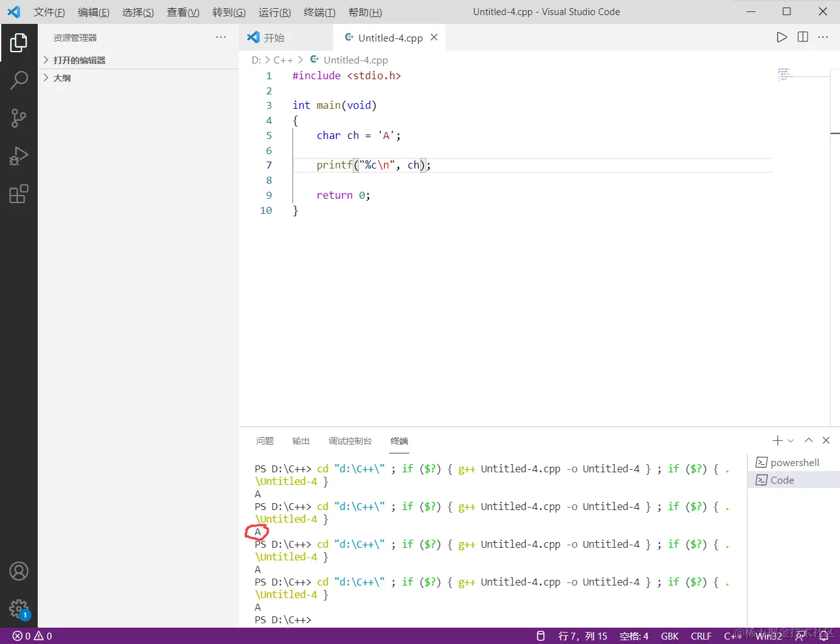
Task: Open editor More Actions ellipsis
Action: 823,37
